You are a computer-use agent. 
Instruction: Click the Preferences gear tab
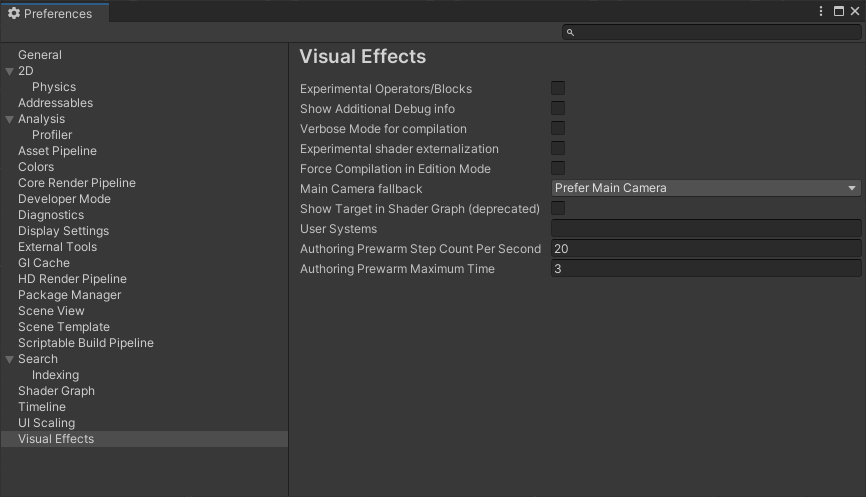pos(52,13)
